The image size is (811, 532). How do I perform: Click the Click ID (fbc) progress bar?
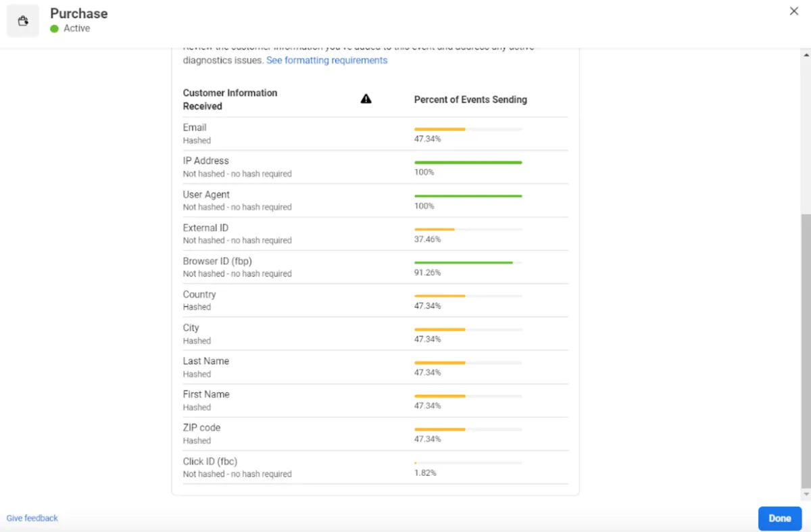point(468,463)
